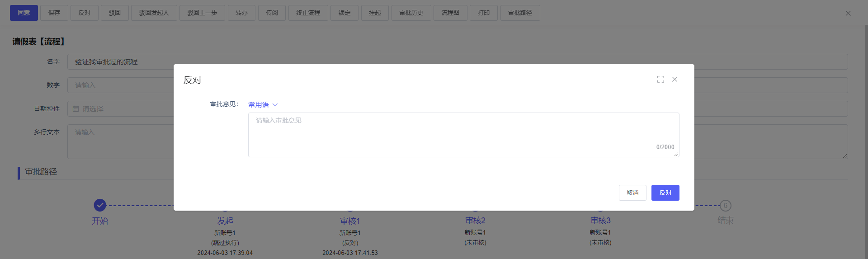Expand the 常用语 dropdown
The width and height of the screenshot is (868, 259).
coord(263,104)
